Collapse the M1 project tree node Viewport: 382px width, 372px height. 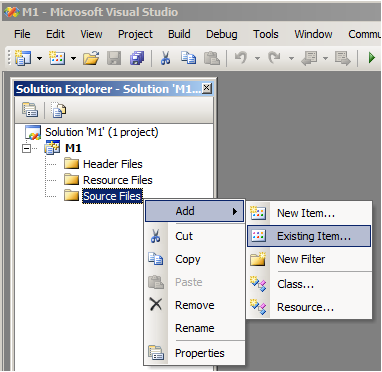click(26, 148)
